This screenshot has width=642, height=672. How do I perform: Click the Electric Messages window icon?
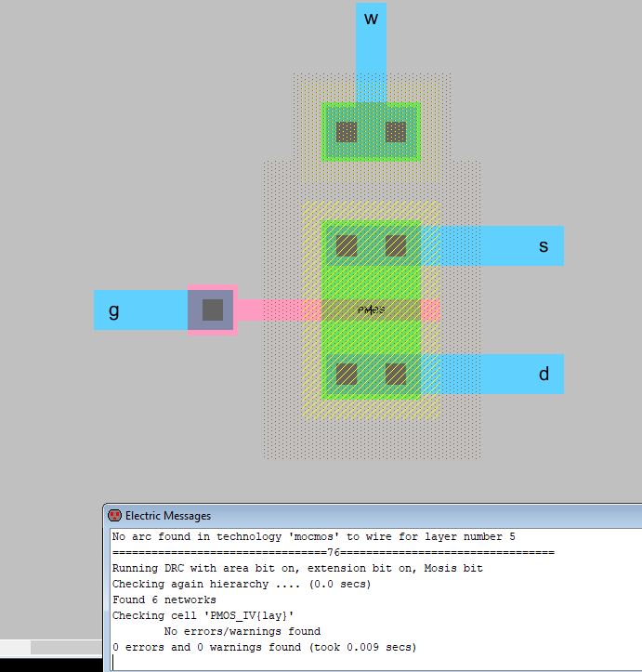(x=115, y=515)
